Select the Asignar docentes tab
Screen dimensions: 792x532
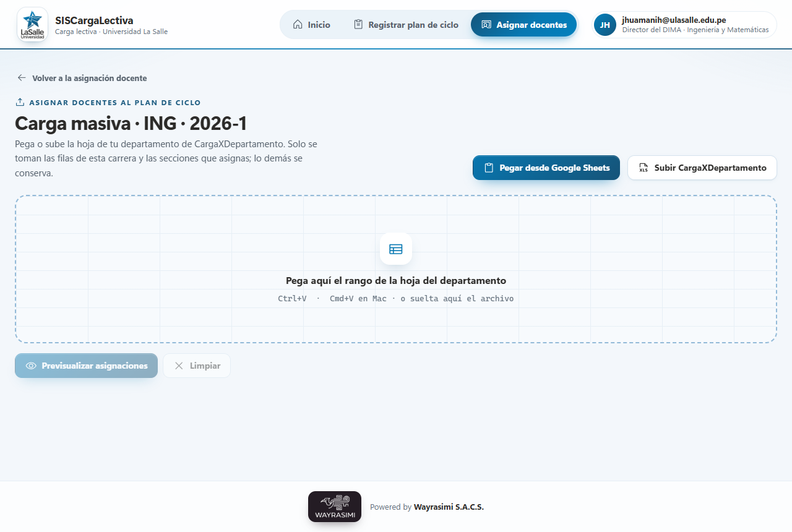tap(524, 25)
